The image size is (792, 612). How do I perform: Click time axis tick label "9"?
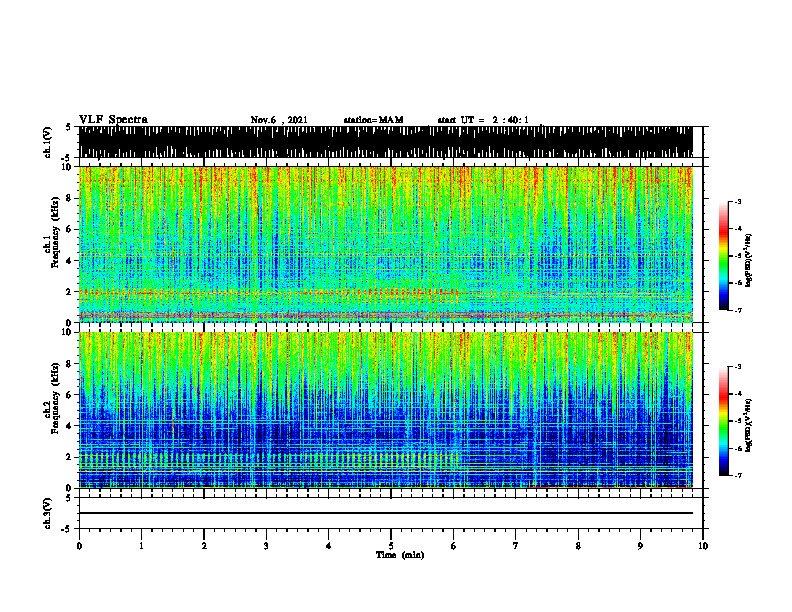pos(640,546)
